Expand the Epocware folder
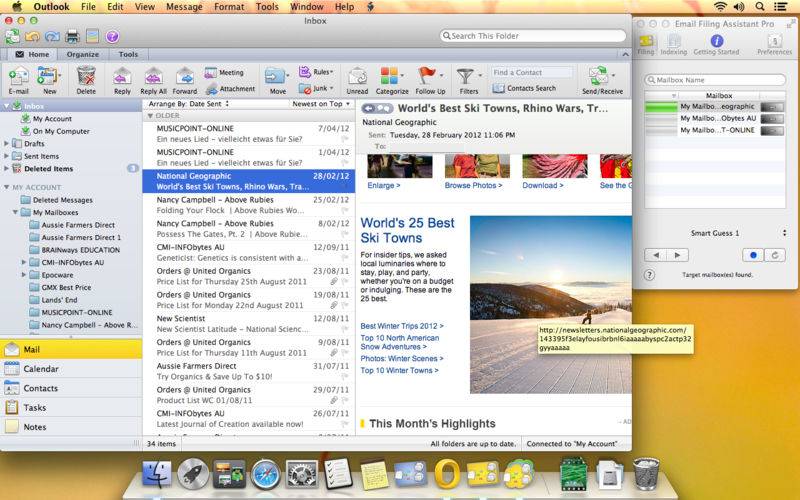Screen dimensions: 800x500 pos(23,274)
